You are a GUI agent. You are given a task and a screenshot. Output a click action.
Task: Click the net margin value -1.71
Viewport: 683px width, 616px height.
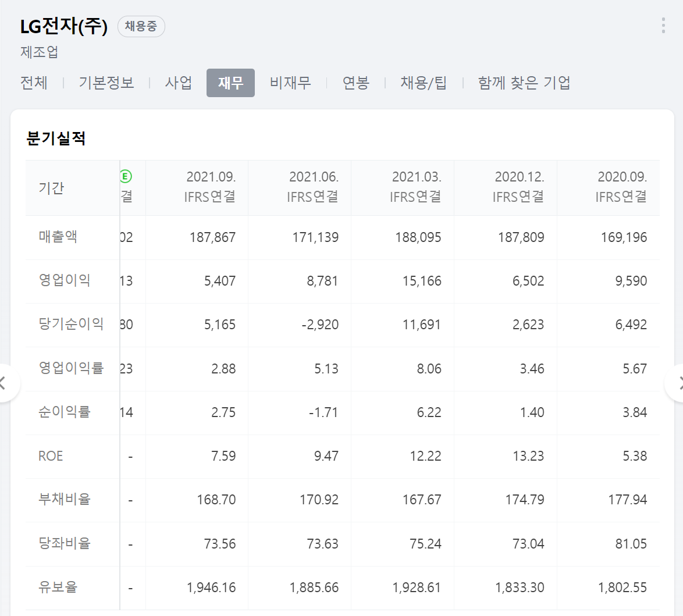pyautogui.click(x=323, y=412)
